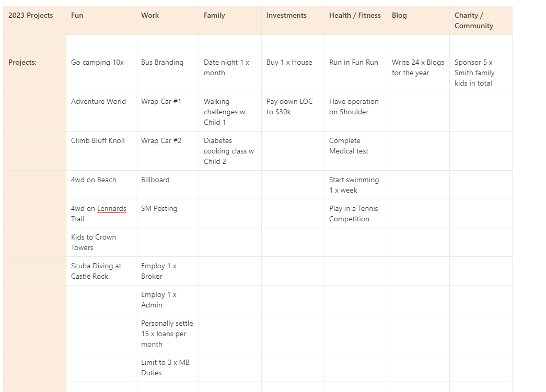
Task: Select the 'Employ 1 x Admin' cell
Action: click(x=167, y=300)
